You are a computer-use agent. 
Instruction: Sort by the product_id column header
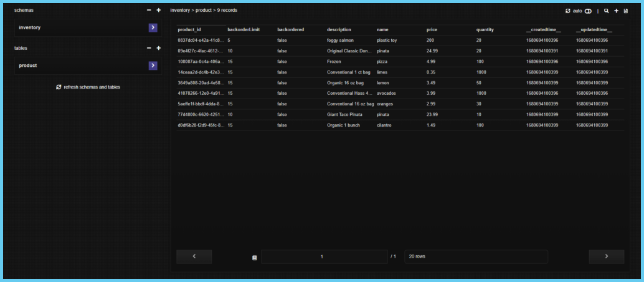[189, 30]
